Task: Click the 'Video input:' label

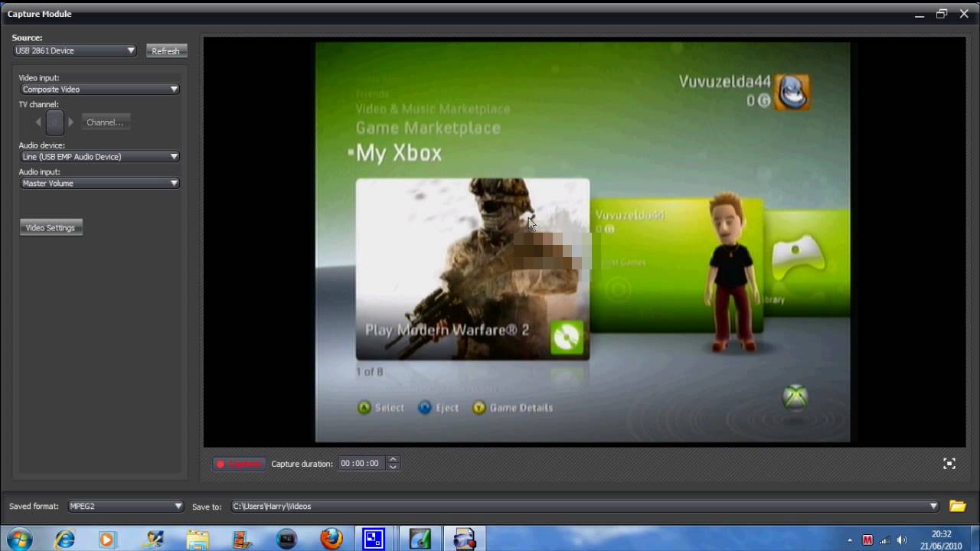Action: tap(39, 77)
